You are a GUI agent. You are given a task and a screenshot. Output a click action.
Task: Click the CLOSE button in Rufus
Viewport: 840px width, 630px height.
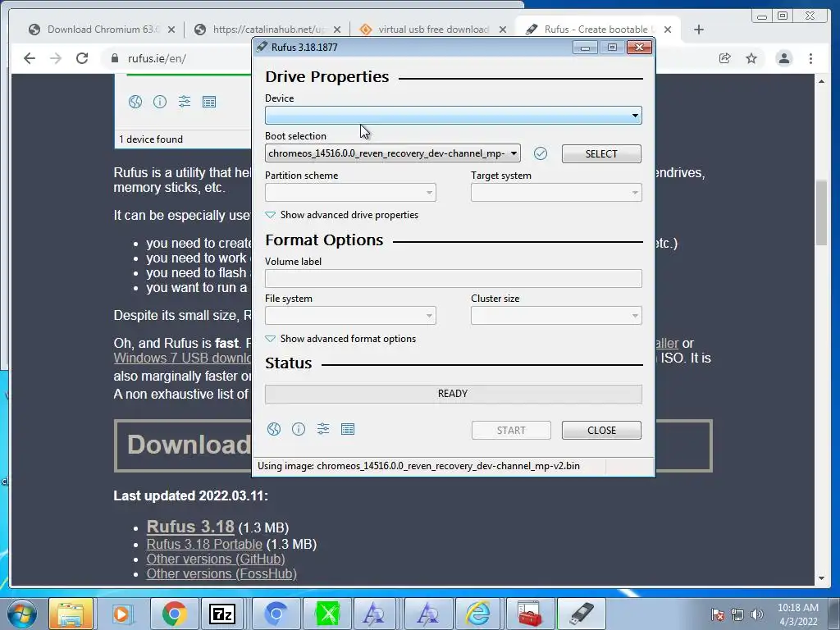tap(601, 430)
